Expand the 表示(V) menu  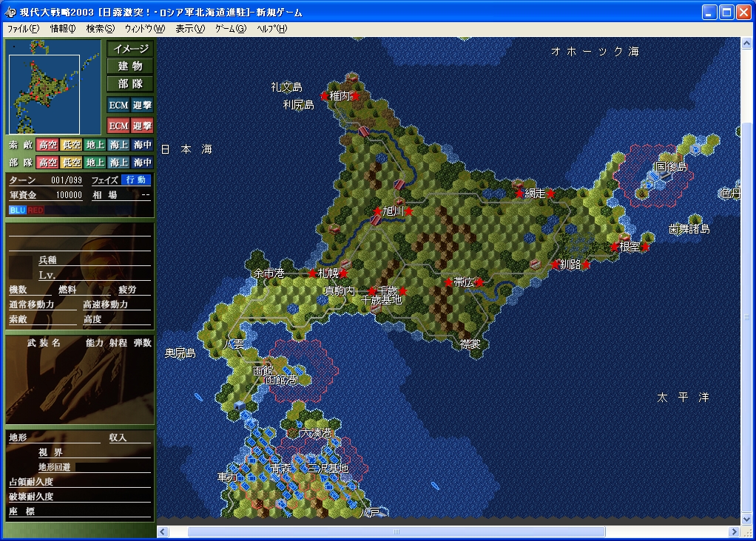[x=190, y=29]
